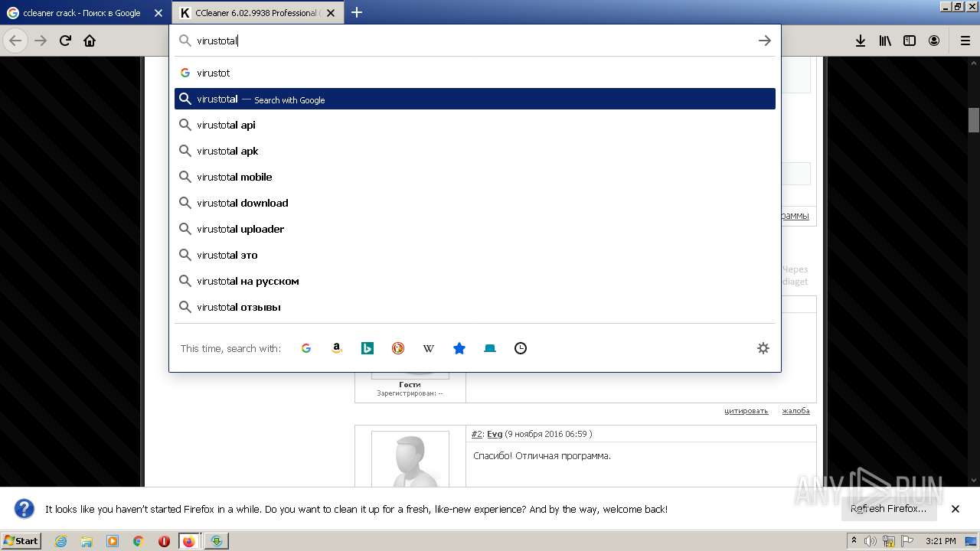Dismiss the Refresh Firefox notification bar

click(955, 509)
